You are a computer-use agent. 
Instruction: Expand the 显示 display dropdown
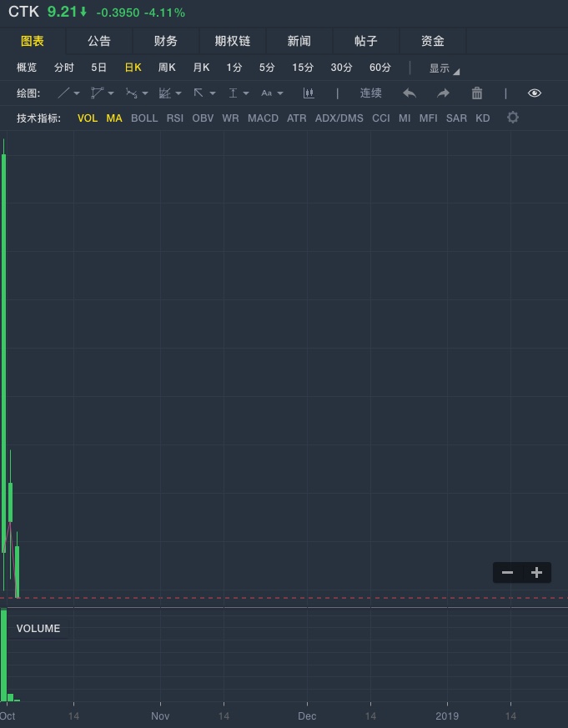tap(444, 68)
